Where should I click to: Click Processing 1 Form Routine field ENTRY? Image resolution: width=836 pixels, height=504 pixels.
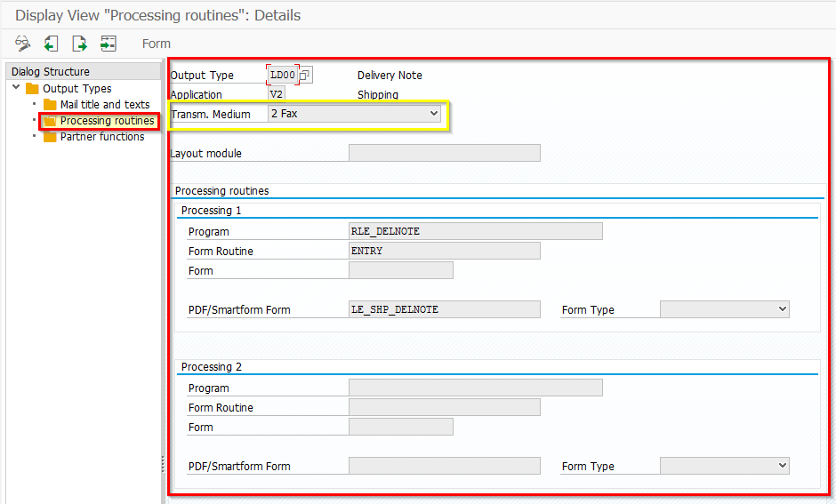tap(445, 251)
